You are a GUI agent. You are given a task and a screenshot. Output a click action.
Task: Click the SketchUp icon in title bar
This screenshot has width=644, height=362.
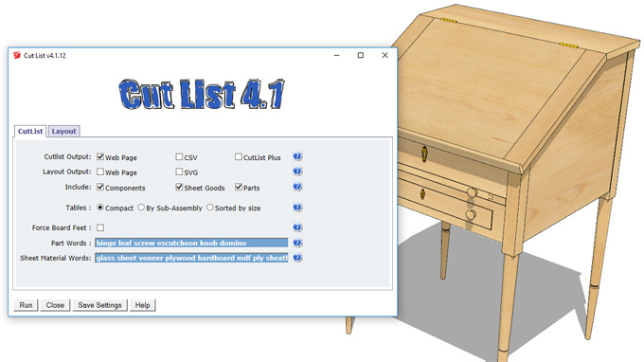coord(17,55)
